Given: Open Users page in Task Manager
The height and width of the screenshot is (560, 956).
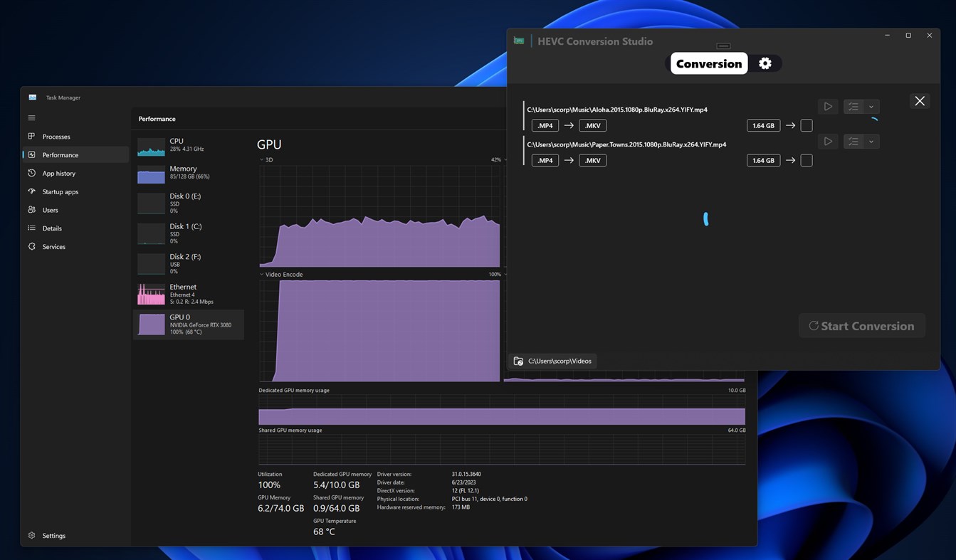Looking at the screenshot, I should [x=75, y=211].
